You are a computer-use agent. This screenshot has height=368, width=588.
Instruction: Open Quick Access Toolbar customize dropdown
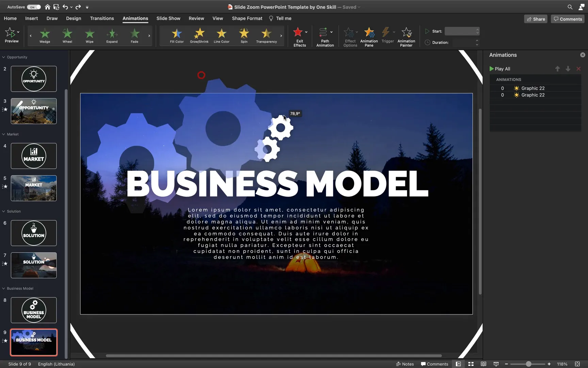click(x=87, y=7)
